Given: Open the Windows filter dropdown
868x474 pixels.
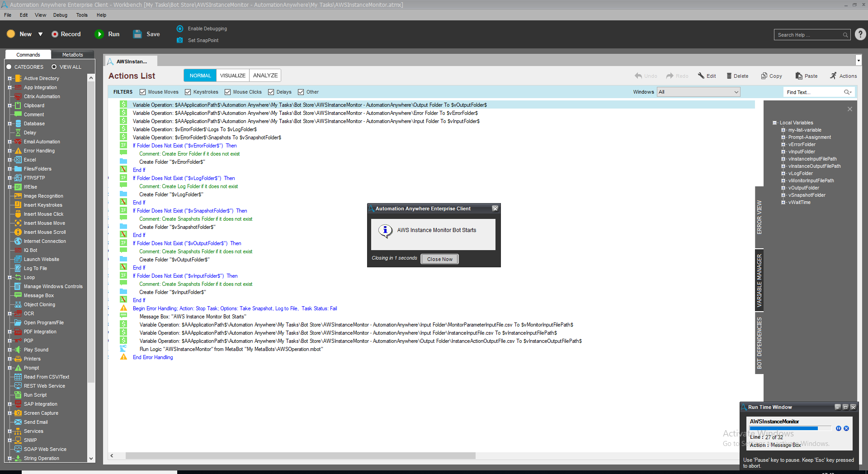Looking at the screenshot, I should [x=698, y=92].
